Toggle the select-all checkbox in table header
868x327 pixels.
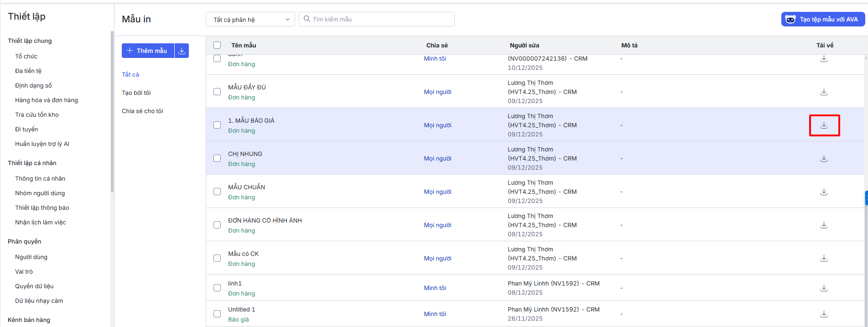217,45
